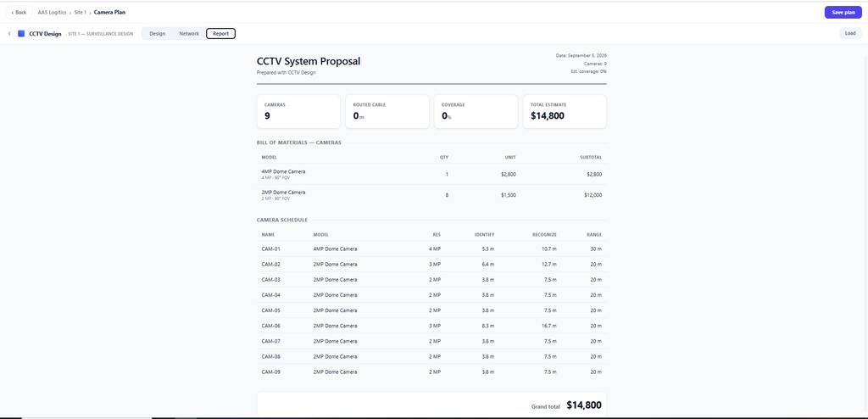Click the 16.7 m recognize value

[549, 326]
